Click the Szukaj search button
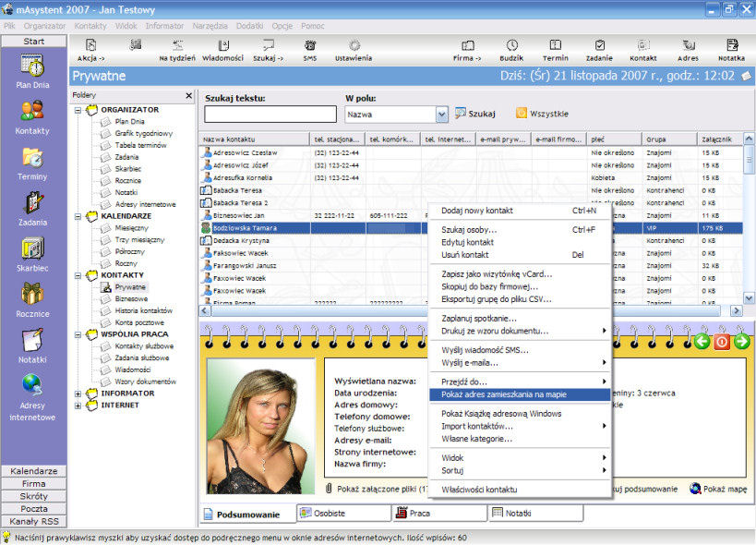 click(x=474, y=114)
